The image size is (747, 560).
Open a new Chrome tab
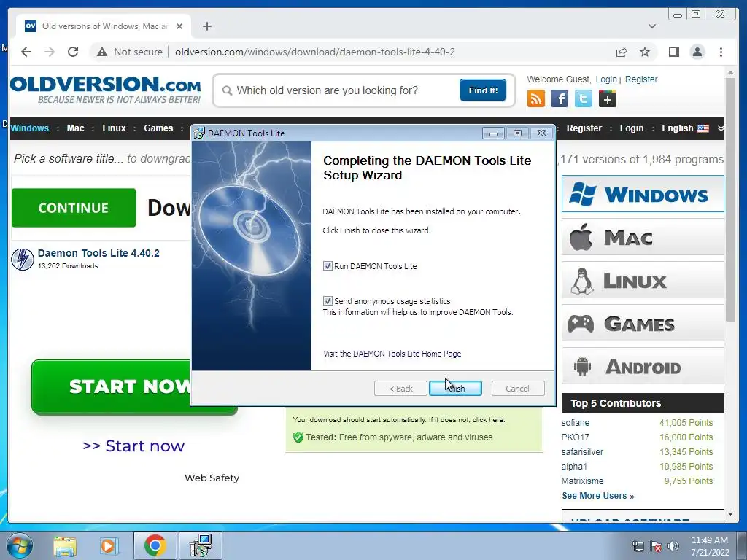click(x=206, y=26)
